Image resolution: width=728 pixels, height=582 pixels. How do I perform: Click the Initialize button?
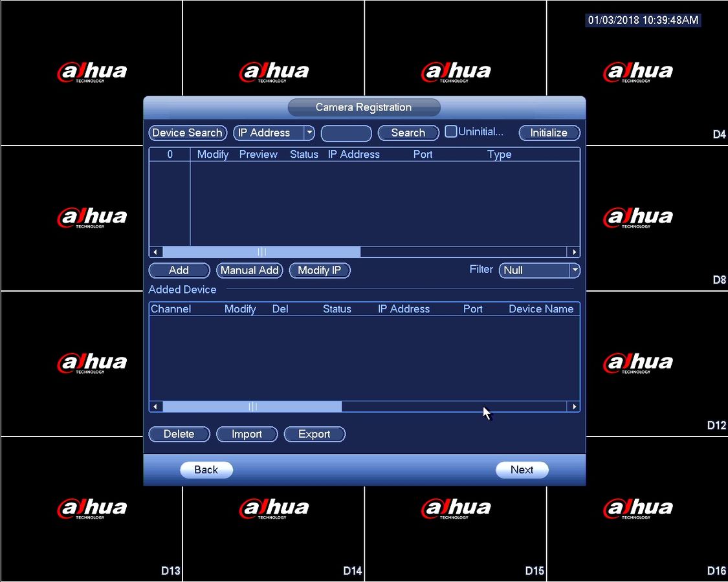(549, 133)
